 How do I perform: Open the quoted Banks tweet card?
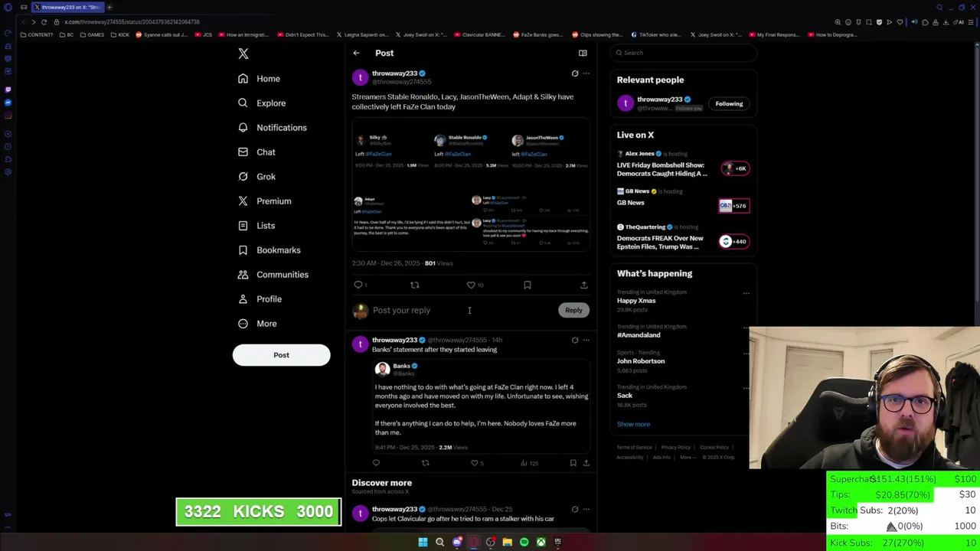tap(481, 406)
